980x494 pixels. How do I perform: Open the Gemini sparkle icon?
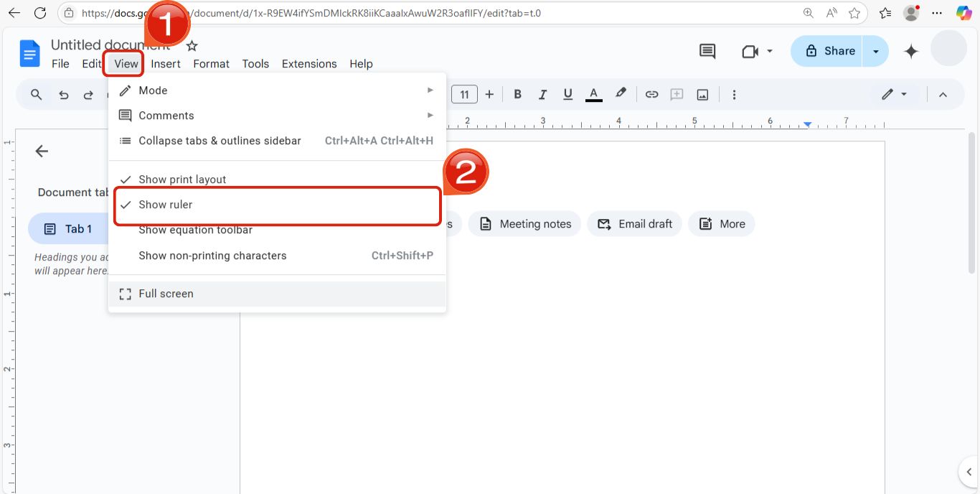pyautogui.click(x=910, y=51)
